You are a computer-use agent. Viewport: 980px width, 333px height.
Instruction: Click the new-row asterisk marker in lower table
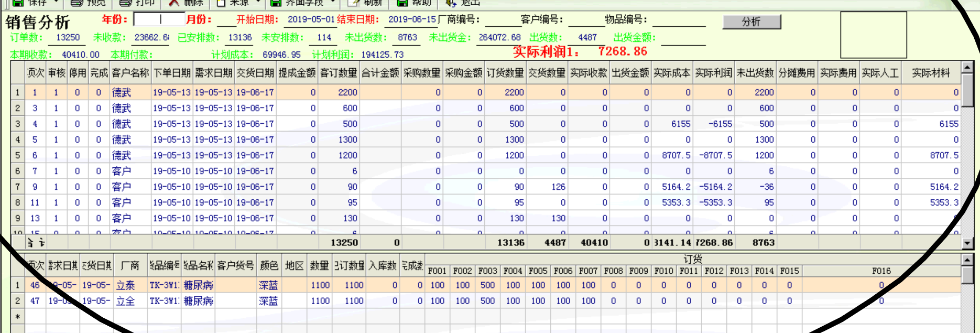(18, 317)
